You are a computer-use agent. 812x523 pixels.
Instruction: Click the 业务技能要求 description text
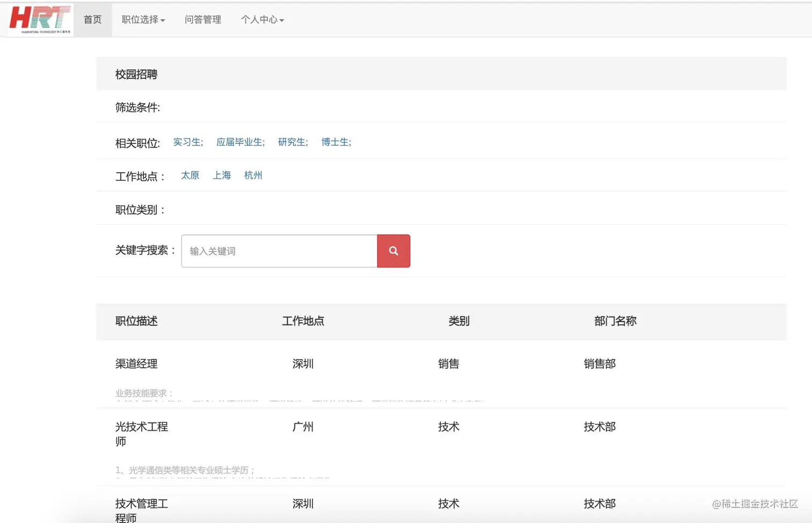(x=144, y=393)
